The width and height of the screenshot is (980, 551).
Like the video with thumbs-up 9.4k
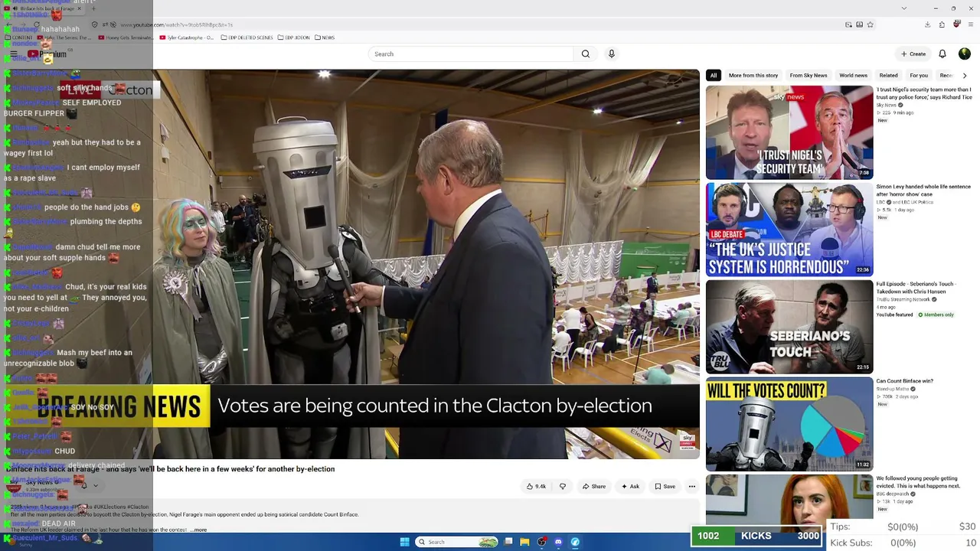[536, 486]
